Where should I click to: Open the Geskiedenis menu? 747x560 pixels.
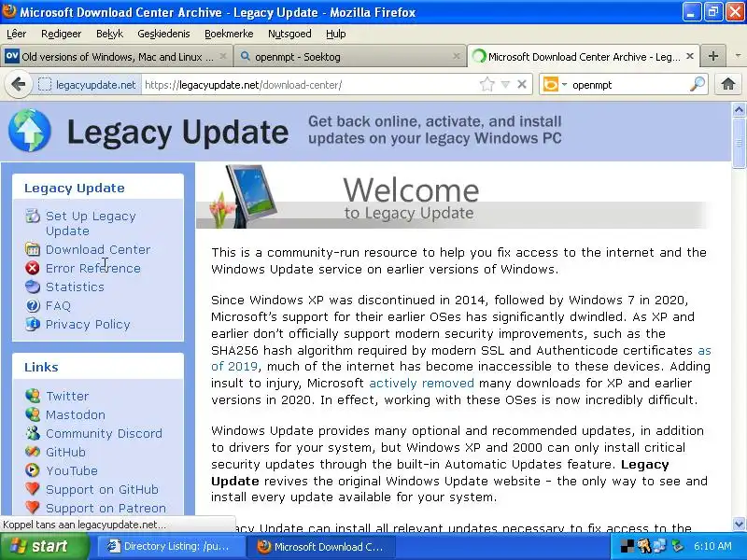pyautogui.click(x=163, y=34)
